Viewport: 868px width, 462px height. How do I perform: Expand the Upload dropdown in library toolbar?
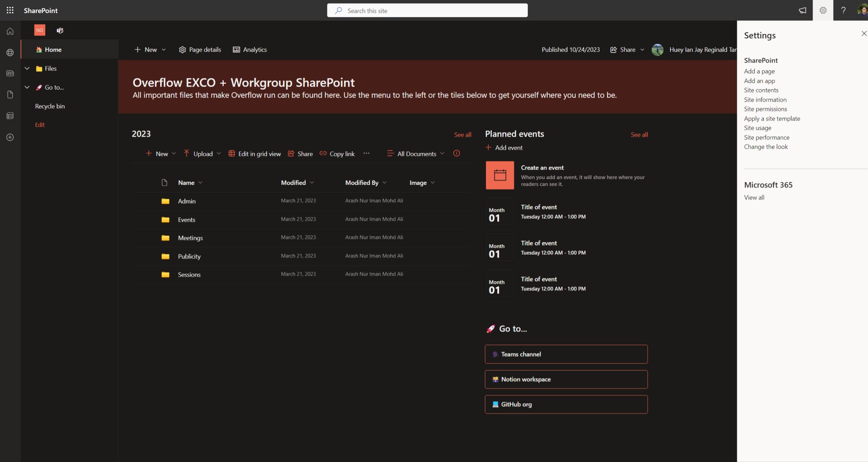[219, 154]
